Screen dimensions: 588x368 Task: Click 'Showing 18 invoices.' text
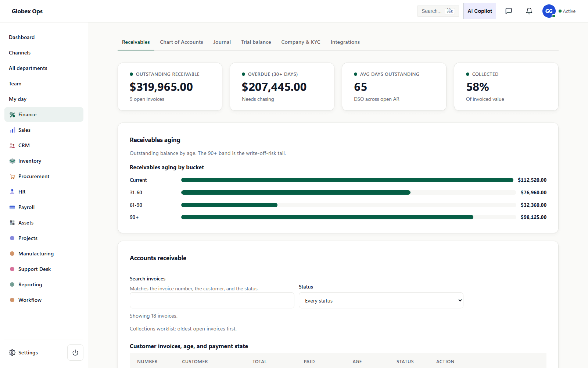click(154, 316)
